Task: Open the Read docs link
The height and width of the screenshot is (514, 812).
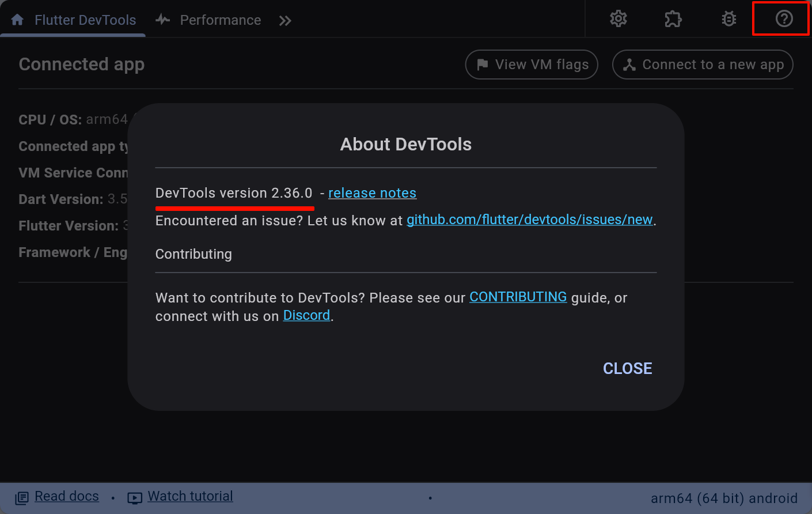Action: [67, 496]
